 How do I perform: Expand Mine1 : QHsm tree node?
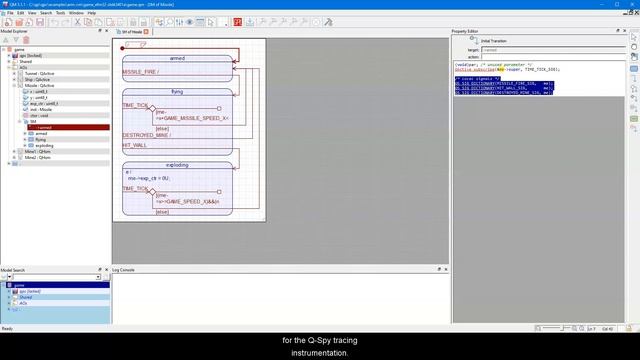[x=14, y=151]
